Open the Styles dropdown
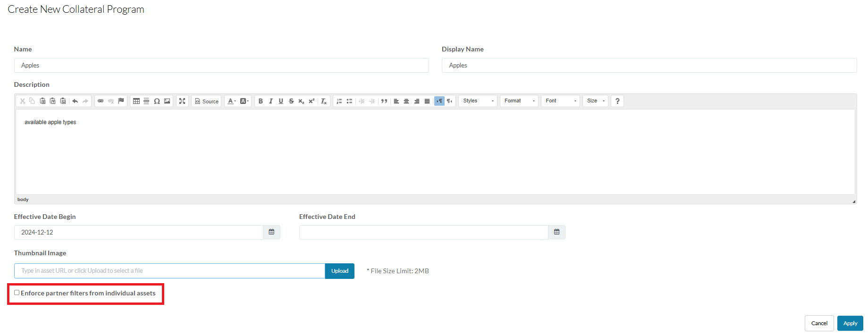 coord(478,101)
